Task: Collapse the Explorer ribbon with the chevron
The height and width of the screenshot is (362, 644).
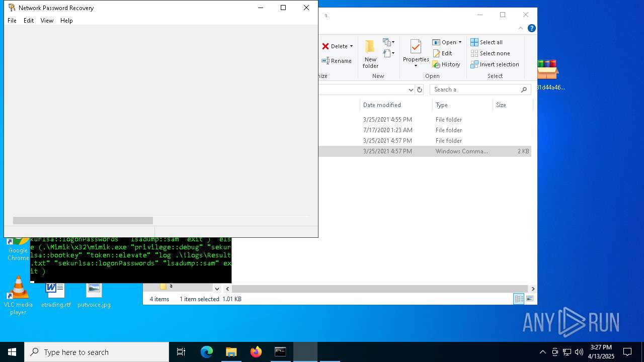Action: [x=521, y=28]
